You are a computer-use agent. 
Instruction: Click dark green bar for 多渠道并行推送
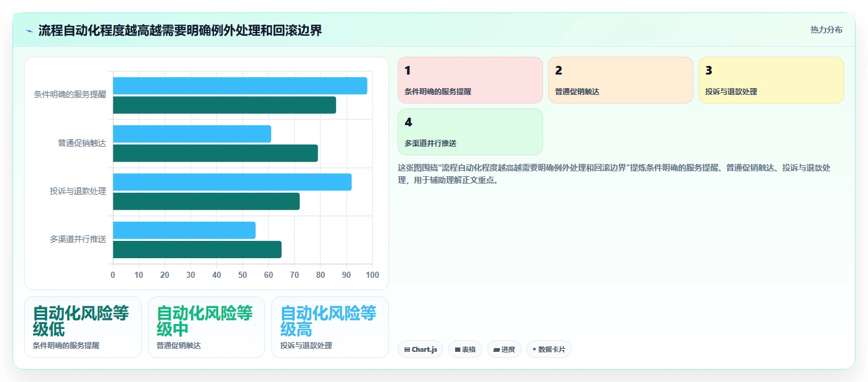click(197, 250)
